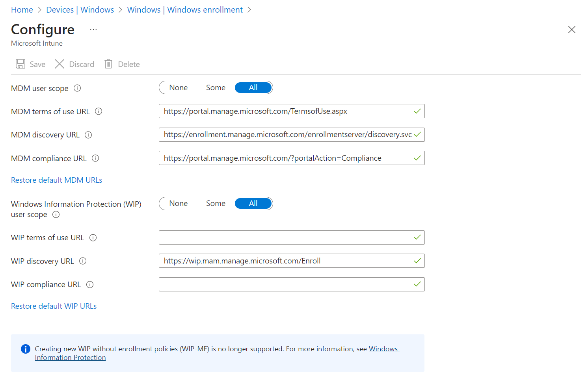
Task: Click the Save disk icon
Action: (20, 64)
